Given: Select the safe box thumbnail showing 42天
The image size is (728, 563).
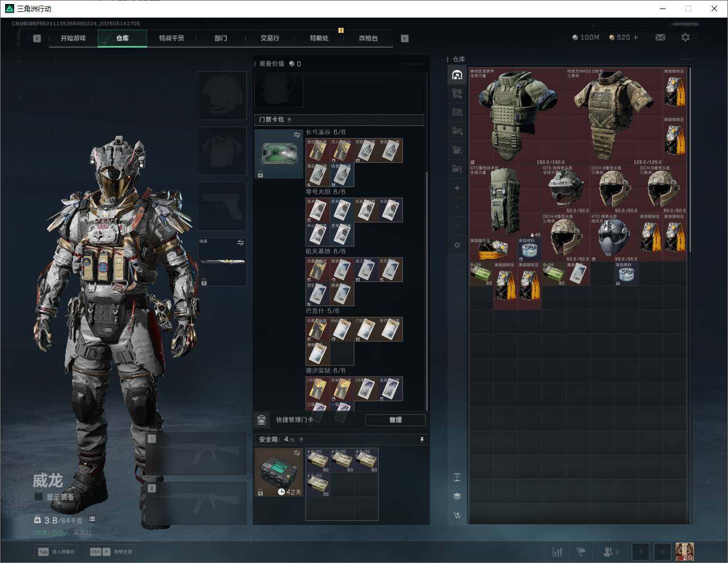Looking at the screenshot, I should click(278, 472).
